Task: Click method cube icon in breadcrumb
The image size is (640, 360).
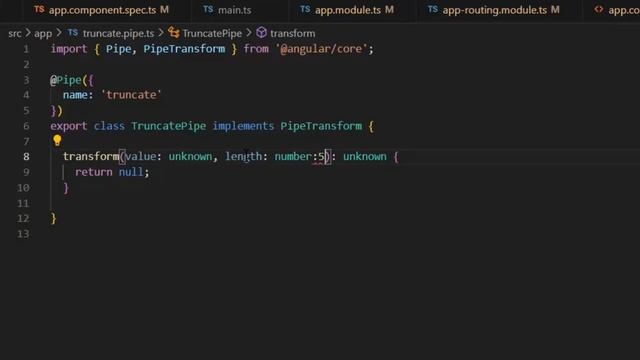Action: 262,33
